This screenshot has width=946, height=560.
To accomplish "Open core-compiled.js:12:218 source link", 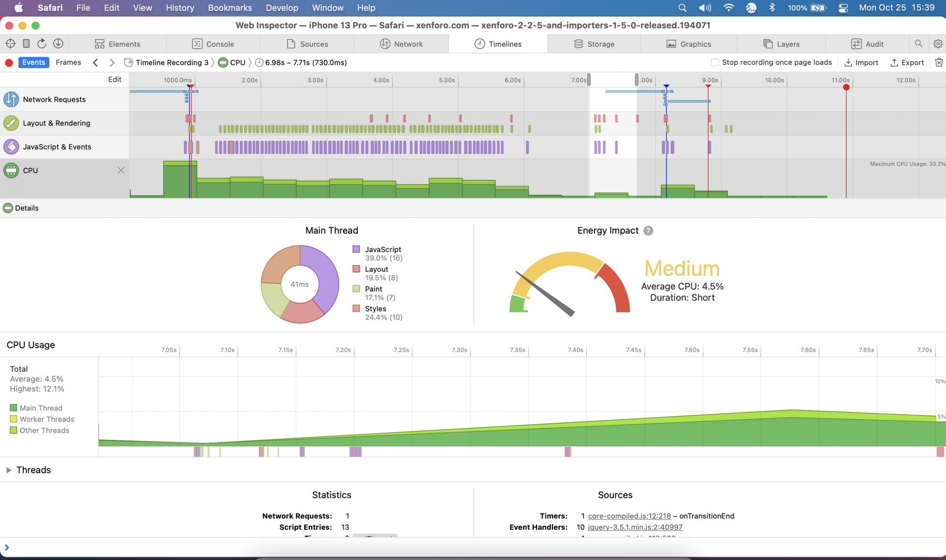I will coord(629,516).
